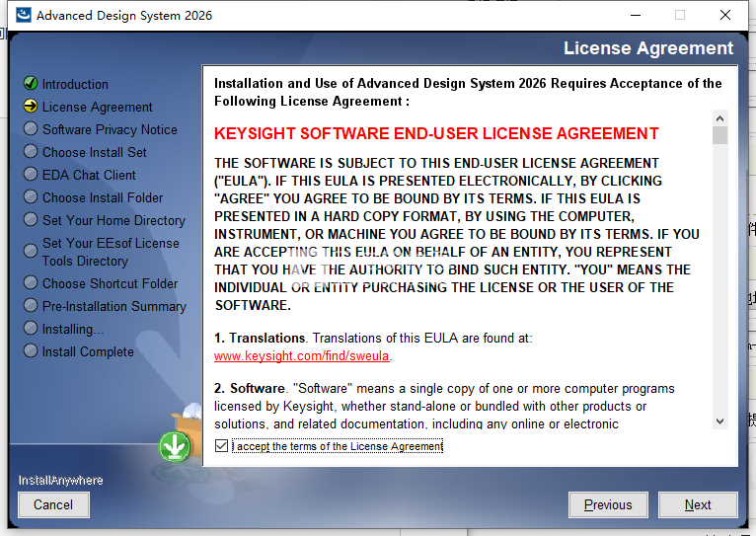756x536 pixels.
Task: Click the circle icon beside Install Complete
Action: (31, 351)
